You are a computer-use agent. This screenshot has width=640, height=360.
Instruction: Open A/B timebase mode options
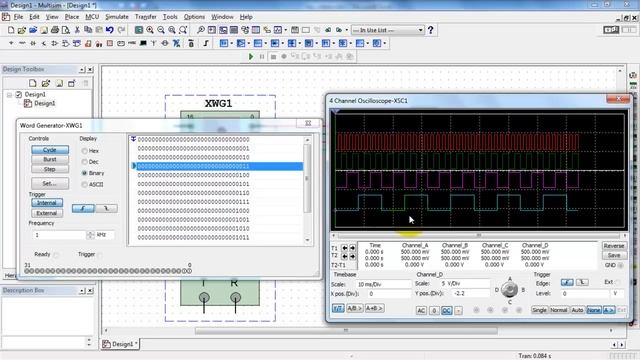click(x=354, y=309)
